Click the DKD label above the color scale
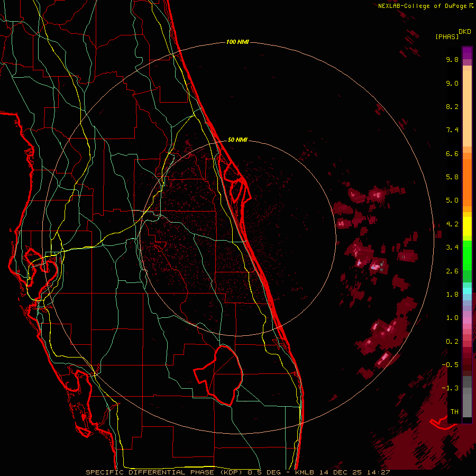 (x=465, y=32)
